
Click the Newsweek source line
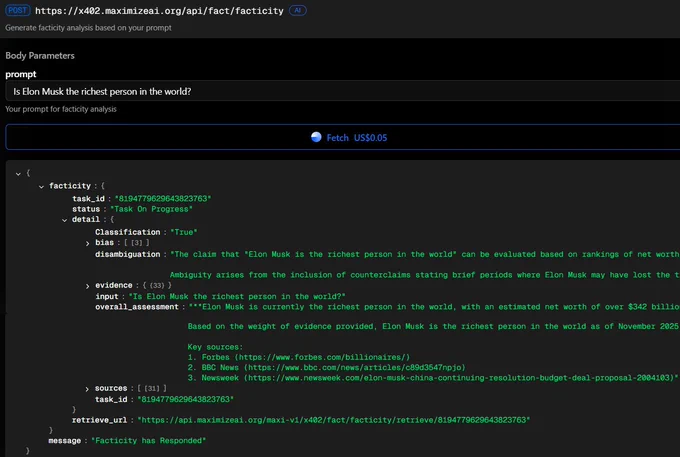pos(432,378)
